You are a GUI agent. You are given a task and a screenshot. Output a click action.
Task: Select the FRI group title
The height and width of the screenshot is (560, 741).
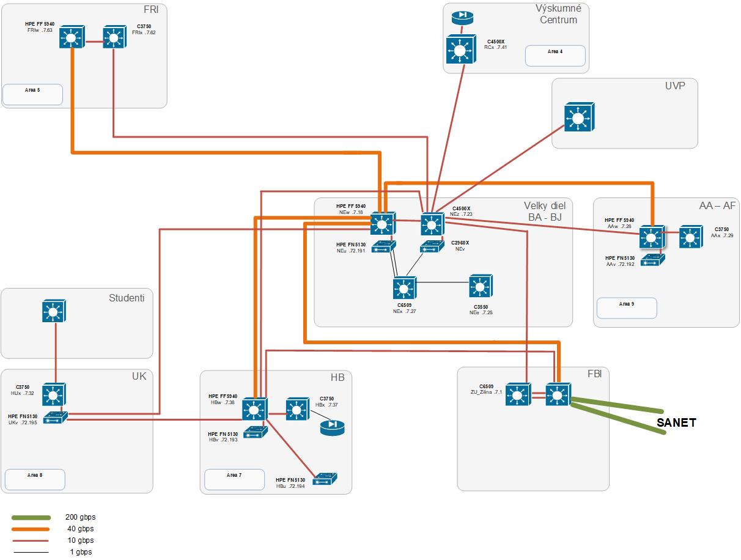151,10
